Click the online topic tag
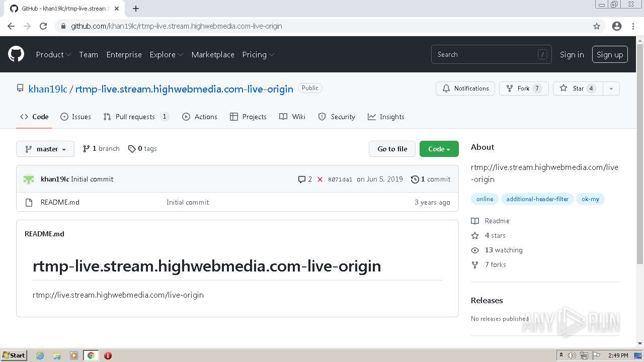Screen dimensions: 644x362 click(485, 199)
